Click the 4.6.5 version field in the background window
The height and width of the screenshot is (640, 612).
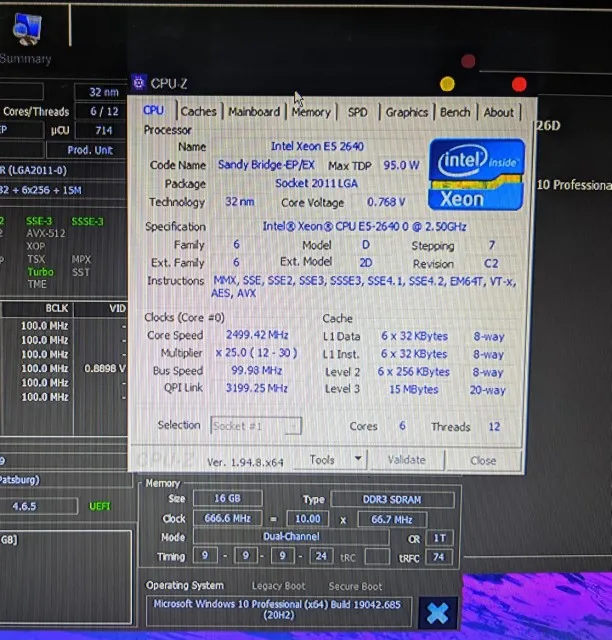pyautogui.click(x=37, y=506)
